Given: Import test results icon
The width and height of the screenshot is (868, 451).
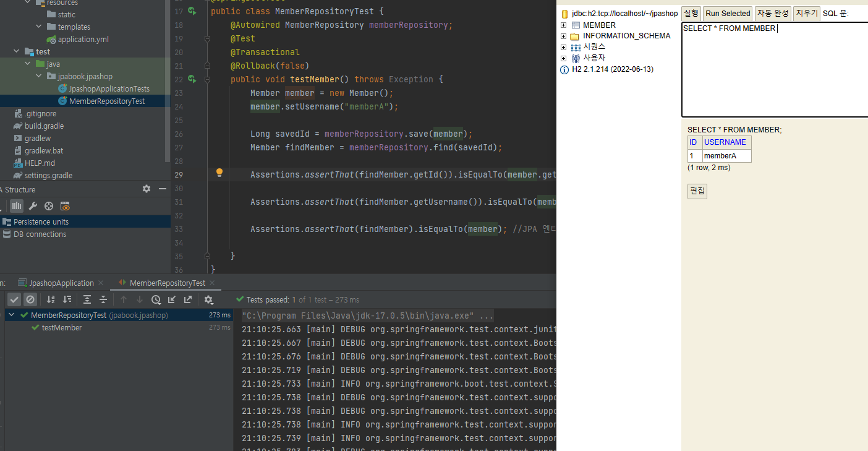Looking at the screenshot, I should coord(172,299).
